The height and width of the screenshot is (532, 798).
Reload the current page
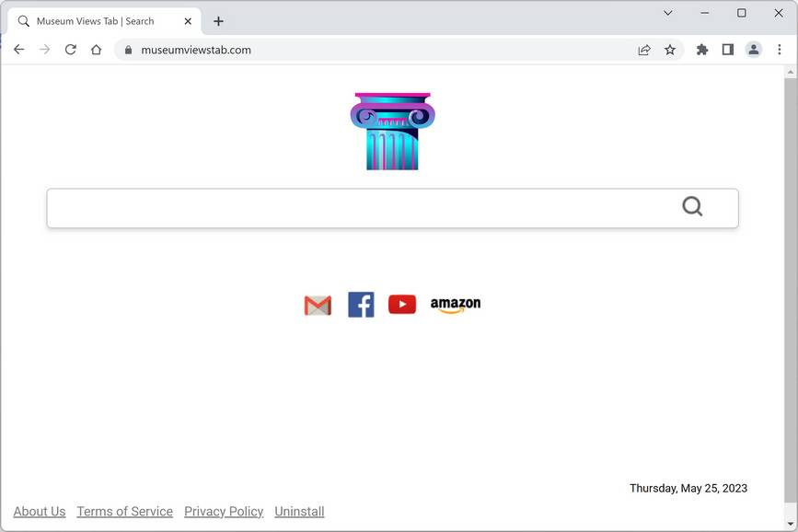[70, 50]
